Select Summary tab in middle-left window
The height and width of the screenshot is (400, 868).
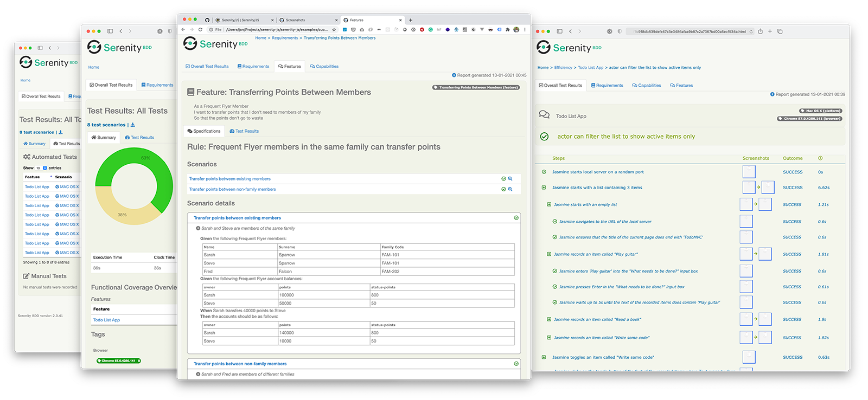point(104,138)
